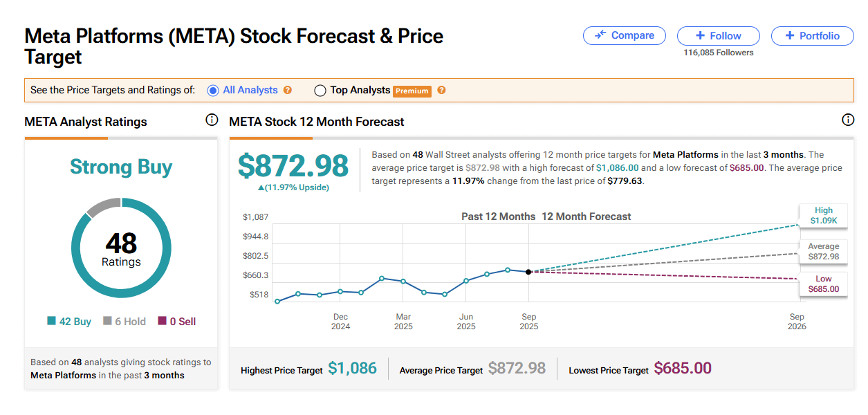Click the Highest Price Target $1,086 value
This screenshot has height=415, width=868.
click(x=352, y=369)
